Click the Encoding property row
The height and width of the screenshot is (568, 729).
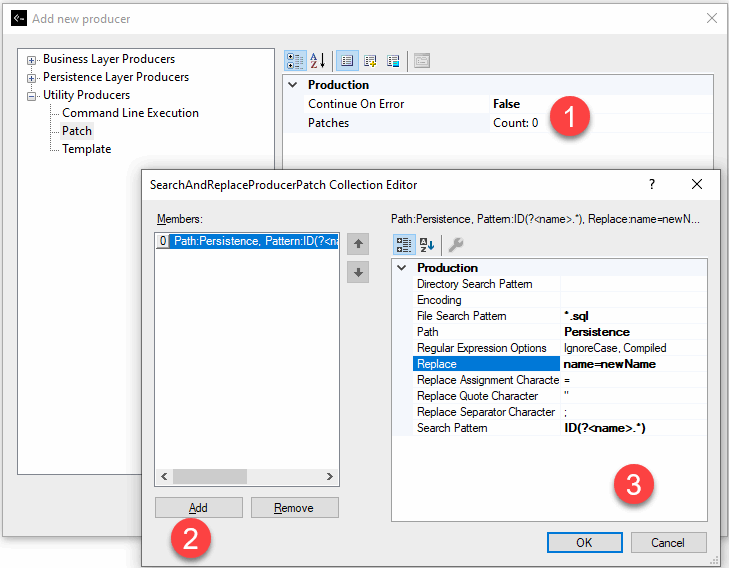(560, 300)
